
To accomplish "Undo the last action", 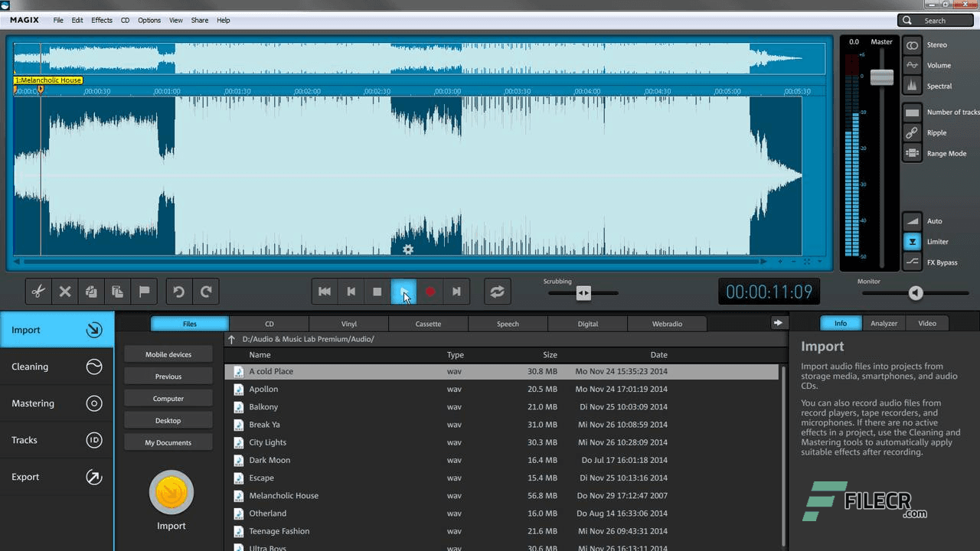I will click(x=178, y=292).
